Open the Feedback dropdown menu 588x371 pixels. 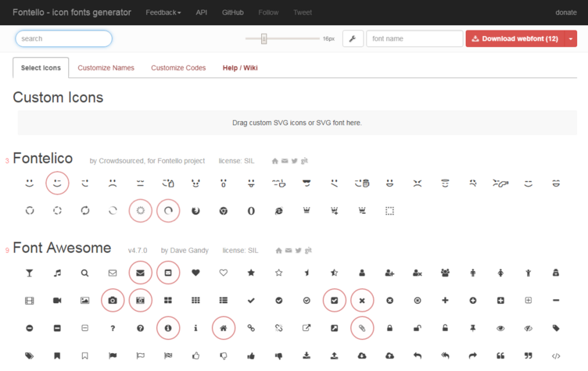point(163,13)
